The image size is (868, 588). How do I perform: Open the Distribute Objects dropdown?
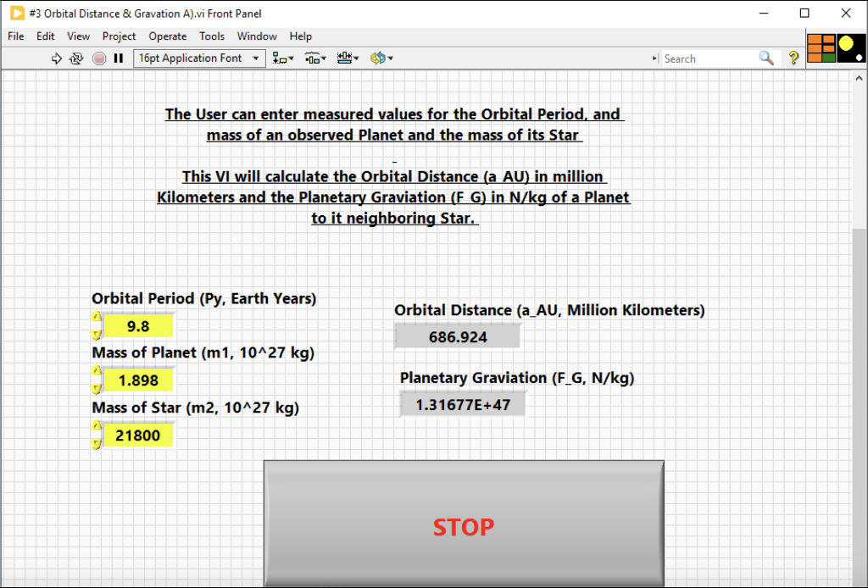315,58
